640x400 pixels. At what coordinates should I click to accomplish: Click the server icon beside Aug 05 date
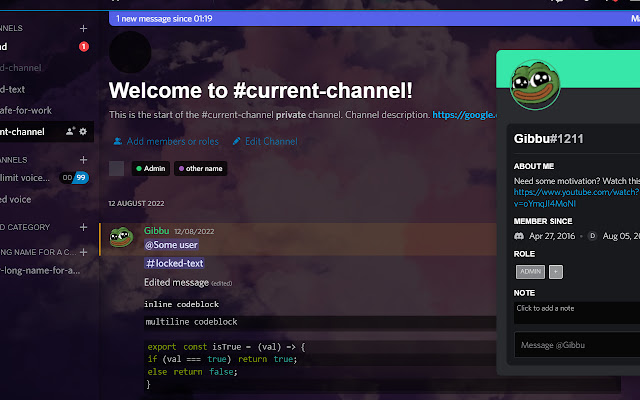[592, 236]
